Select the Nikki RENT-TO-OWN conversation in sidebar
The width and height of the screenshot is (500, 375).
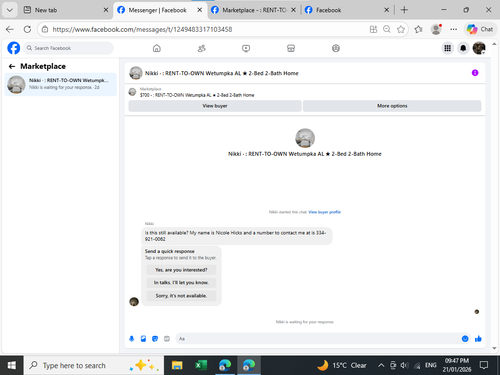(x=61, y=84)
